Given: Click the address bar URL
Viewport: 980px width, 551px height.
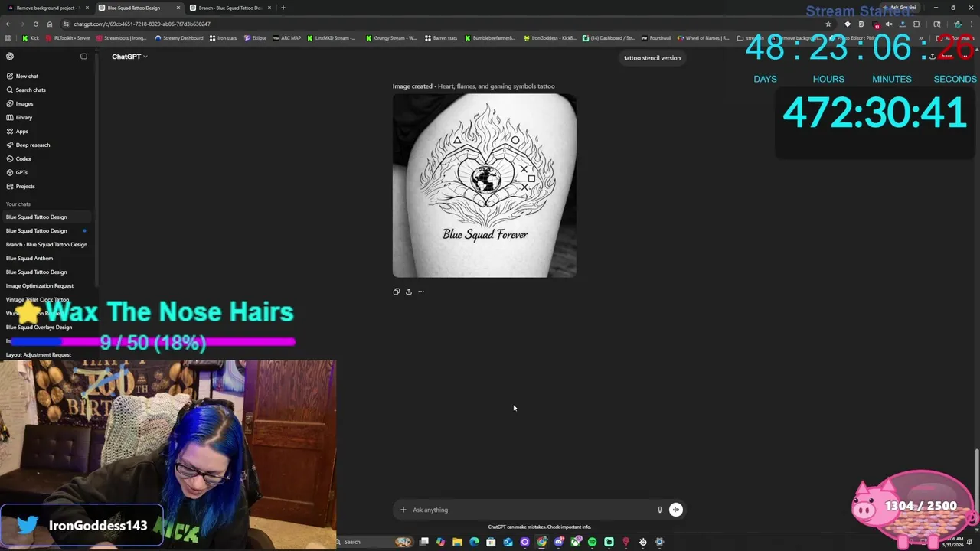Looking at the screenshot, I should (x=142, y=24).
